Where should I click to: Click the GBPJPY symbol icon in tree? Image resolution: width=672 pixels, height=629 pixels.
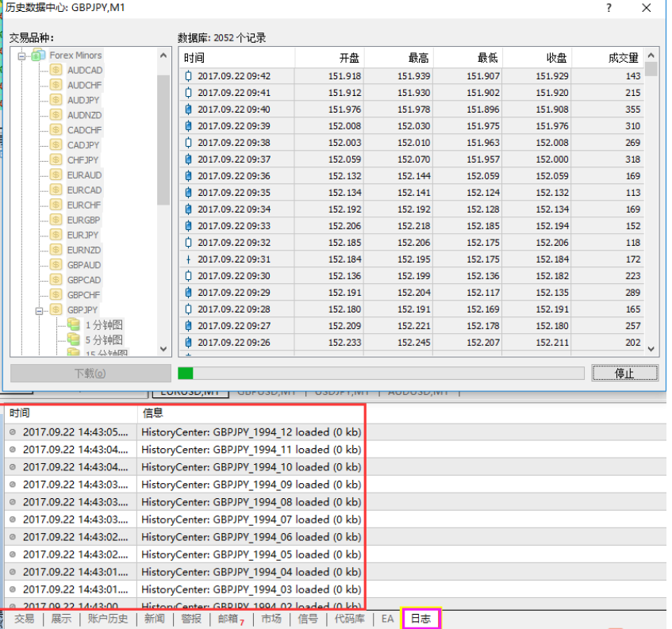(56, 310)
